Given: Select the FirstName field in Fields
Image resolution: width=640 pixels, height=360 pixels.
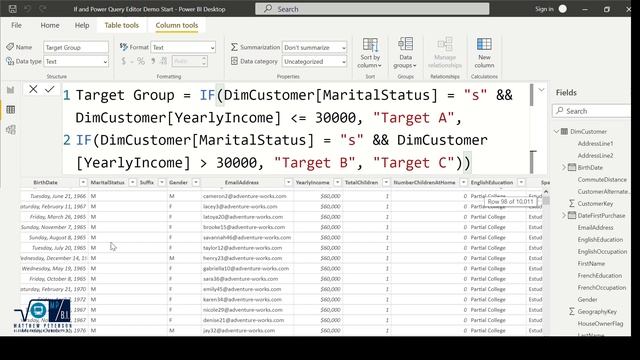Looking at the screenshot, I should [591, 264].
